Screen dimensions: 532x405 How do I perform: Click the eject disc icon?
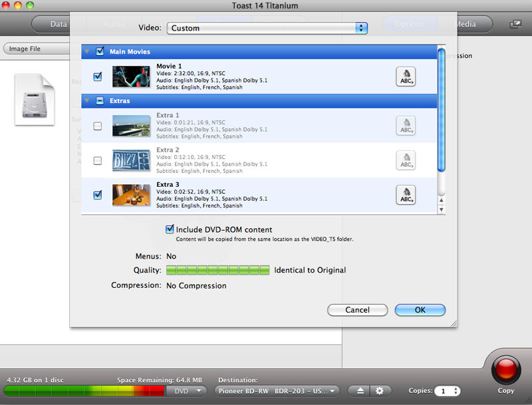(360, 391)
